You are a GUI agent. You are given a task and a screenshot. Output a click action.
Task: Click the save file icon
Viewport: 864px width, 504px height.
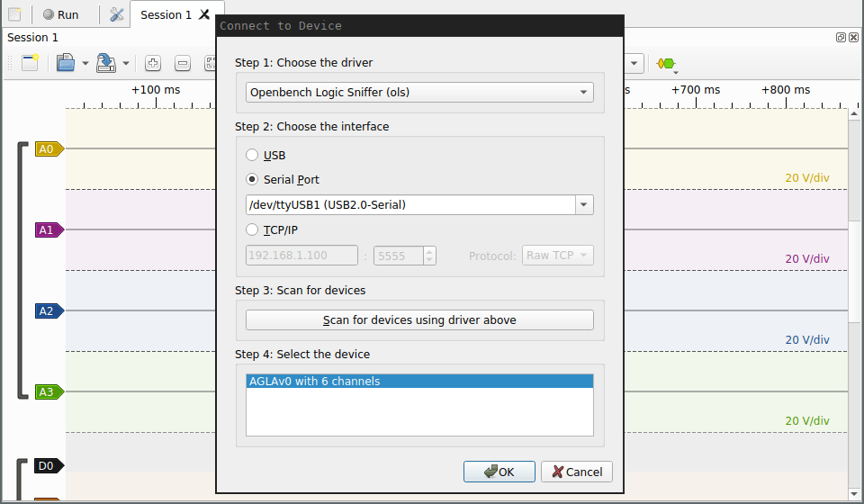click(x=106, y=63)
